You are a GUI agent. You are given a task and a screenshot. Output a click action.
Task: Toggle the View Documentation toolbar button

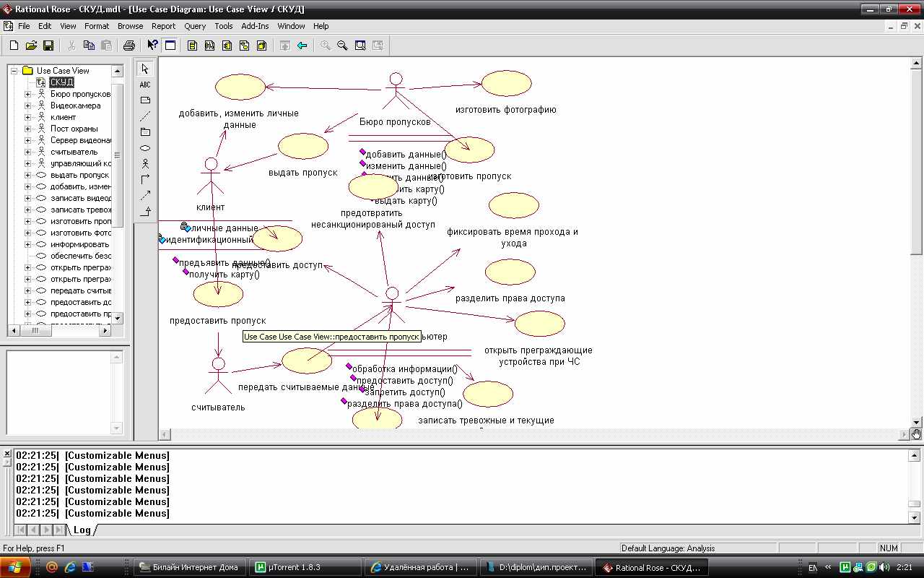pyautogui.click(x=170, y=46)
